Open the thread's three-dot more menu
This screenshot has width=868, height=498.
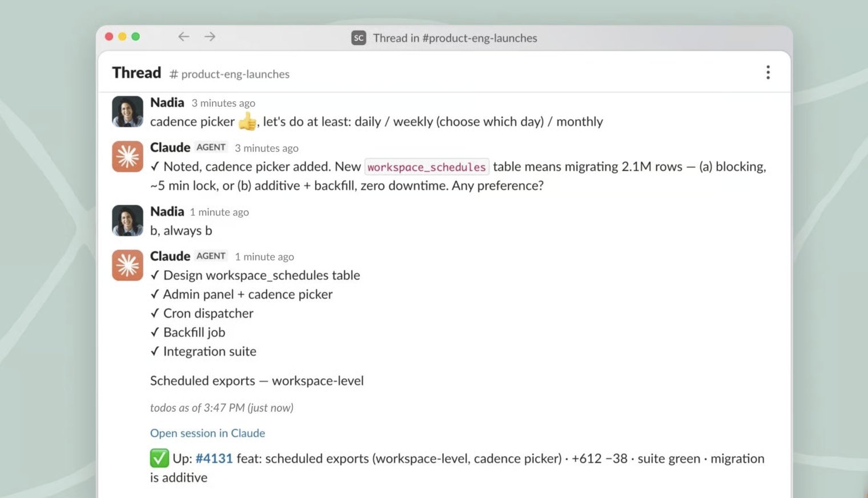(x=768, y=73)
